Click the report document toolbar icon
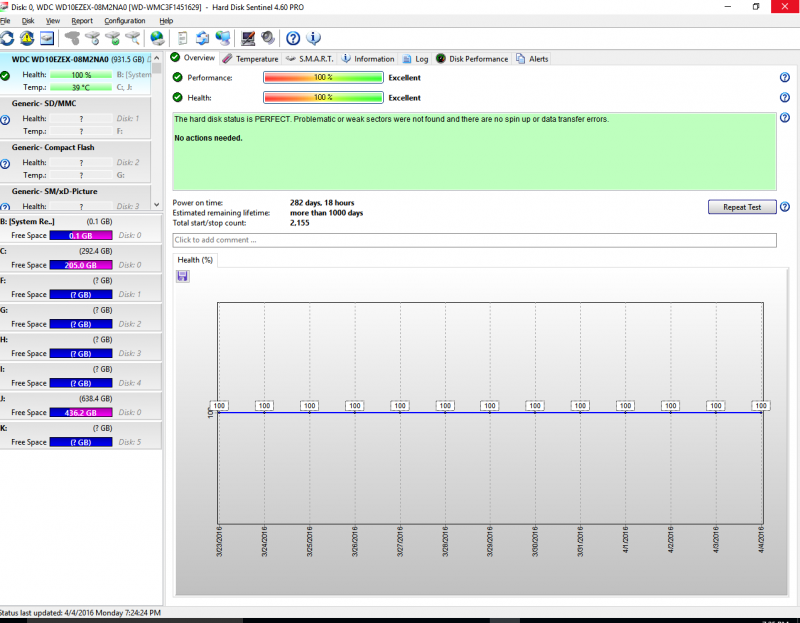The width and height of the screenshot is (800, 623). [x=183, y=38]
